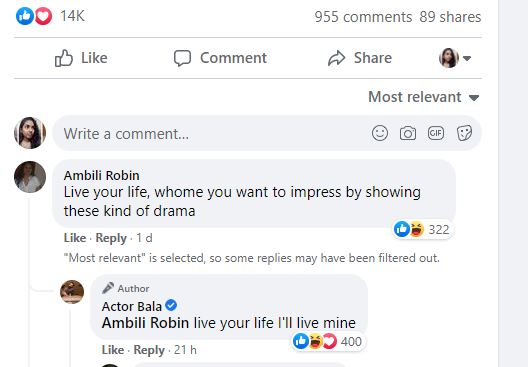Click the heart reaction icon beside 14K
The height and width of the screenshot is (367, 528).
coord(43,16)
